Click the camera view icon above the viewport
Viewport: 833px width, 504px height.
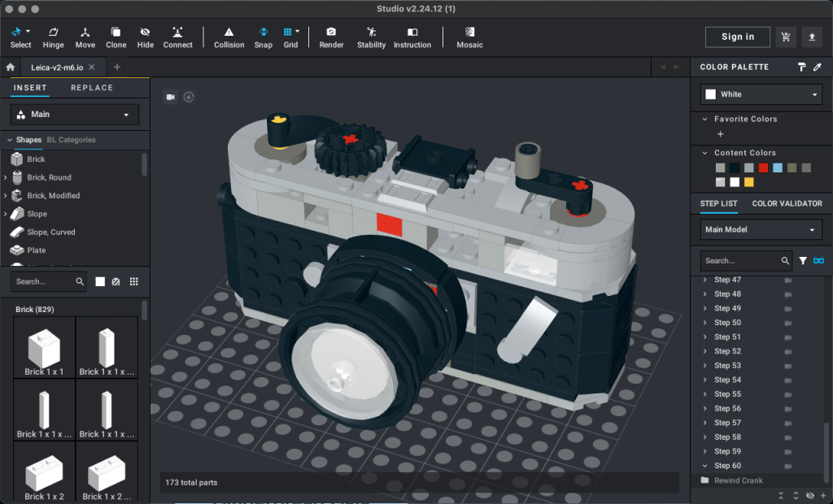[x=170, y=97]
